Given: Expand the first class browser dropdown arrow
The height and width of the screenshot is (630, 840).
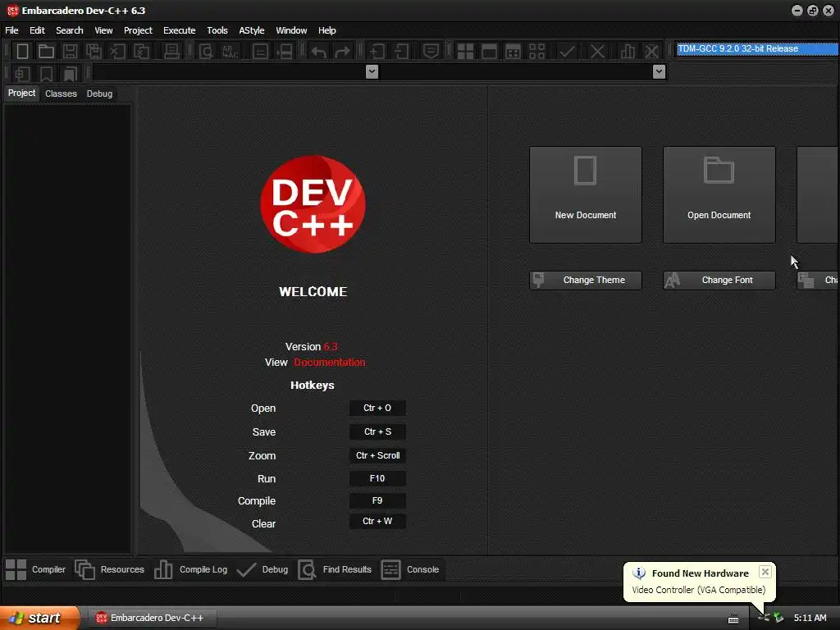Looking at the screenshot, I should 372,72.
